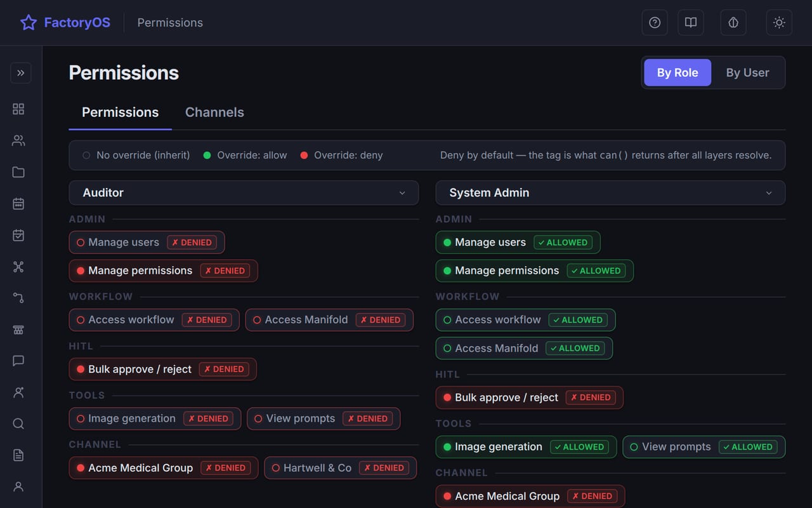Open the System Admin role dropdown
The image size is (812, 508).
click(x=610, y=193)
